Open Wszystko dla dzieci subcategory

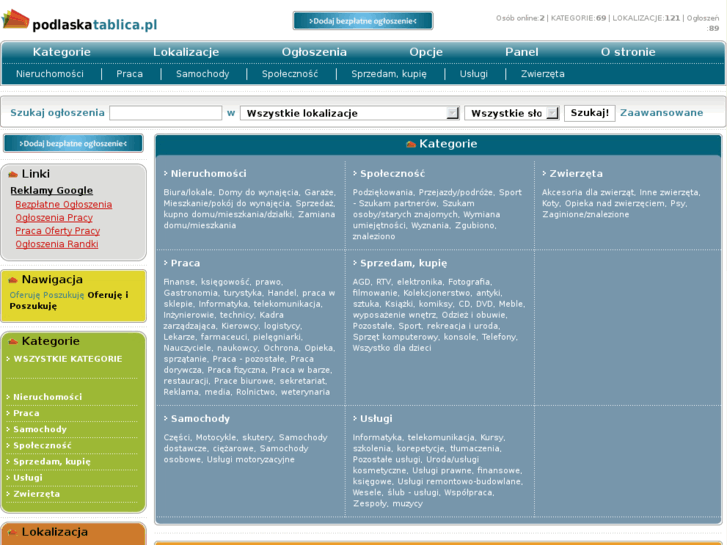tap(392, 348)
